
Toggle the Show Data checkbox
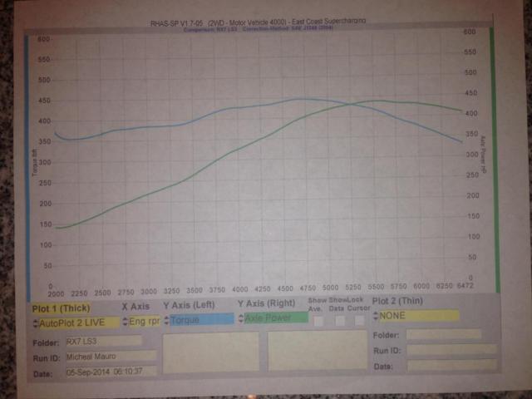pos(340,321)
